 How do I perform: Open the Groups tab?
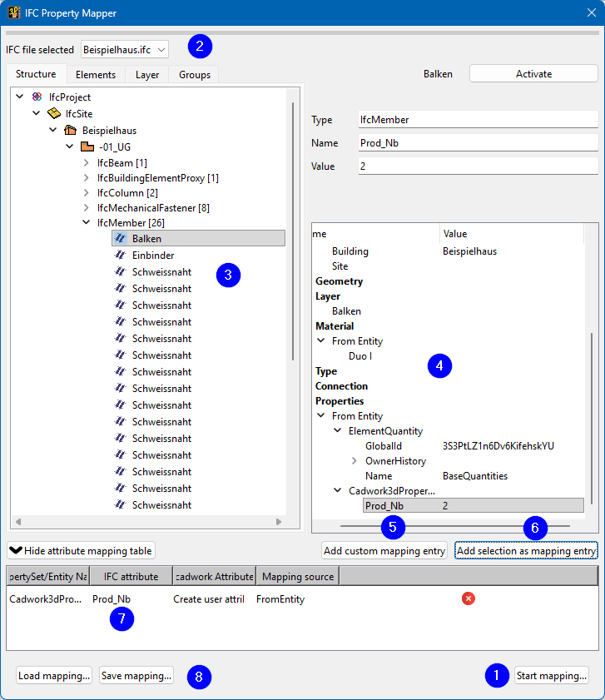point(195,75)
